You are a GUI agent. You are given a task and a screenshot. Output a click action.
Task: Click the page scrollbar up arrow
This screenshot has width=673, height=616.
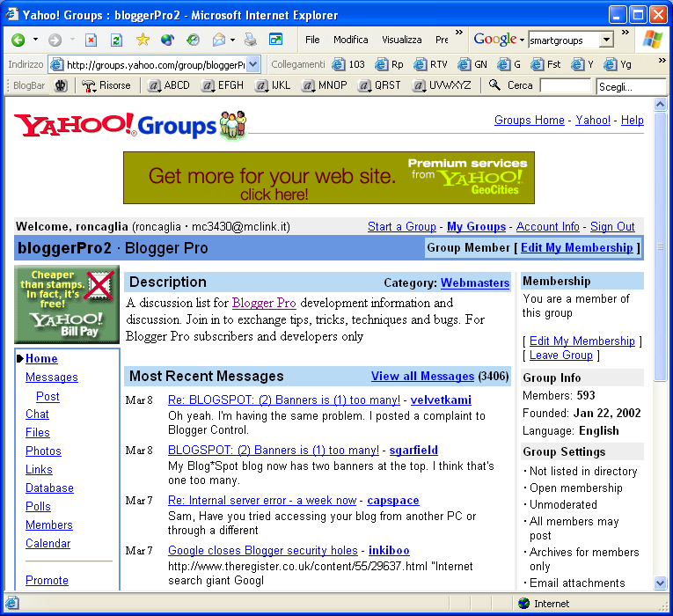click(660, 105)
